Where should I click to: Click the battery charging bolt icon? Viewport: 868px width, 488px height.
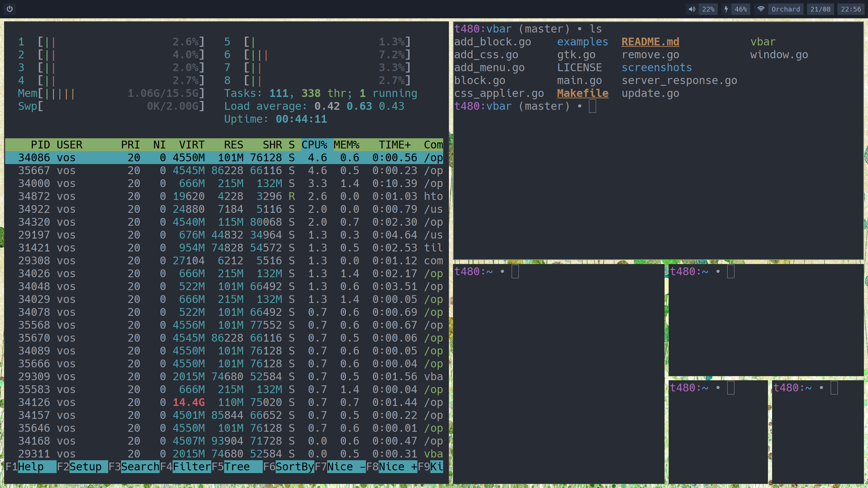pos(726,9)
